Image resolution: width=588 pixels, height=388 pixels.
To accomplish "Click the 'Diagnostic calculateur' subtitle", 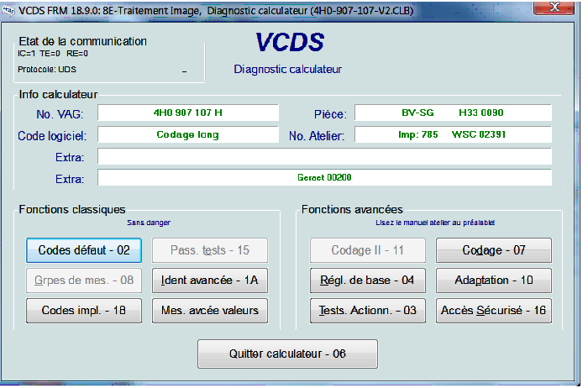I will (287, 70).
